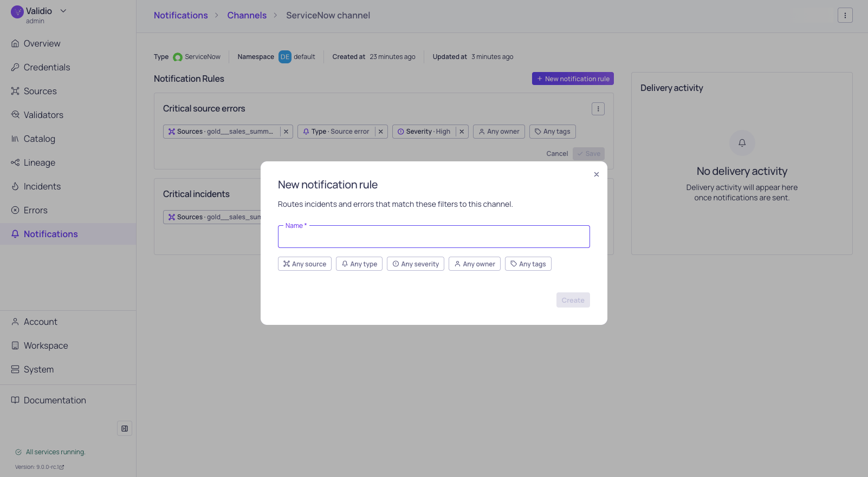Open the Catalog page
The height and width of the screenshot is (477, 868).
68,139
